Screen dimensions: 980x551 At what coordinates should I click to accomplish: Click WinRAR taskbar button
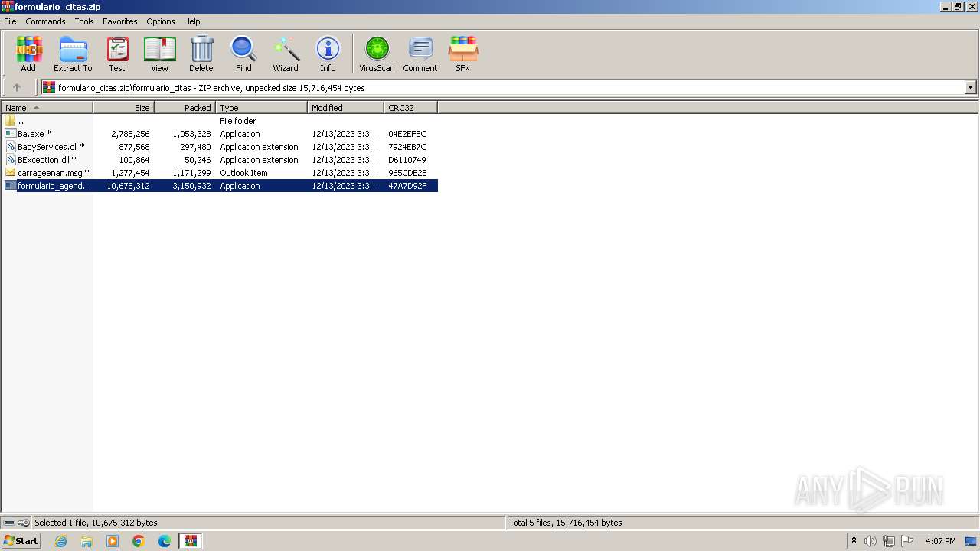190,541
